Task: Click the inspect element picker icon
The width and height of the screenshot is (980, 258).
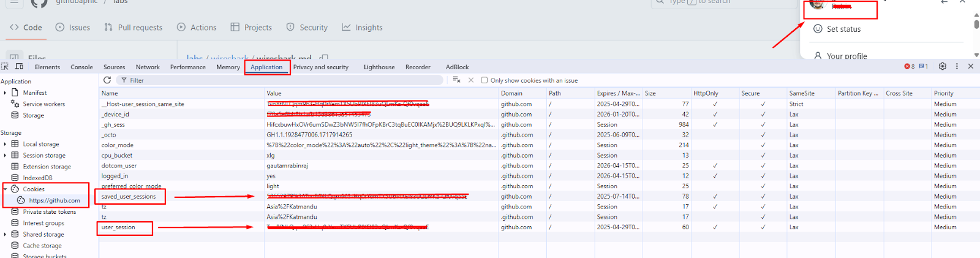Action: (5, 67)
